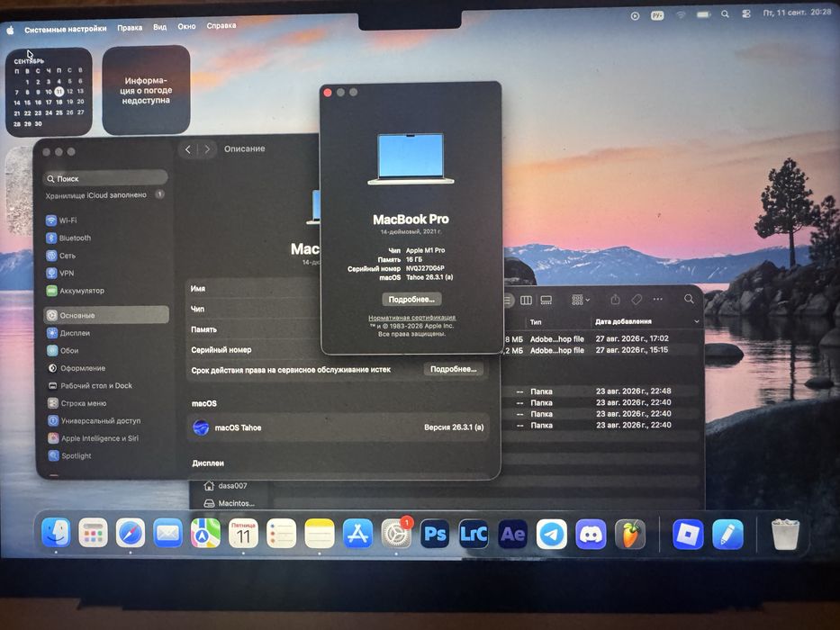
Task: Open Reminders from the Dock
Action: pos(281,533)
